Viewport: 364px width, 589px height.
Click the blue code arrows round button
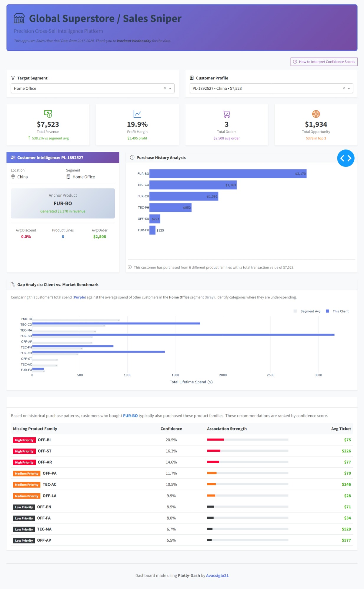346,158
